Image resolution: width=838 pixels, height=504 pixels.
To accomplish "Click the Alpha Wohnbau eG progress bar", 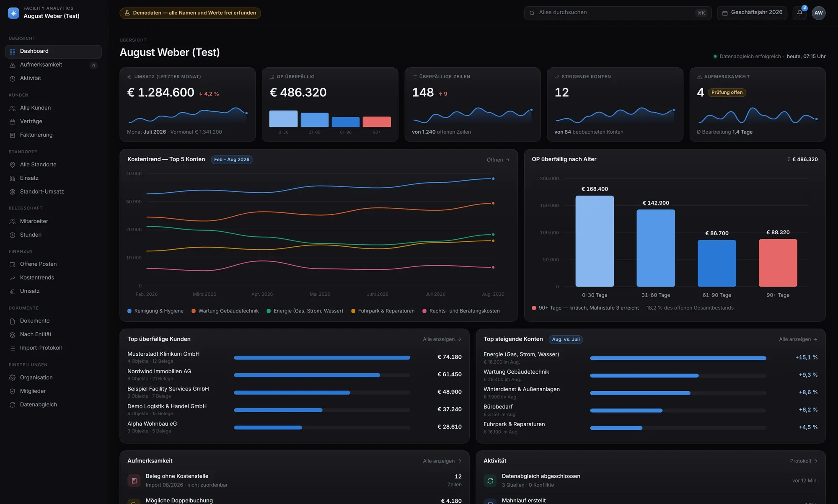I will point(322,428).
